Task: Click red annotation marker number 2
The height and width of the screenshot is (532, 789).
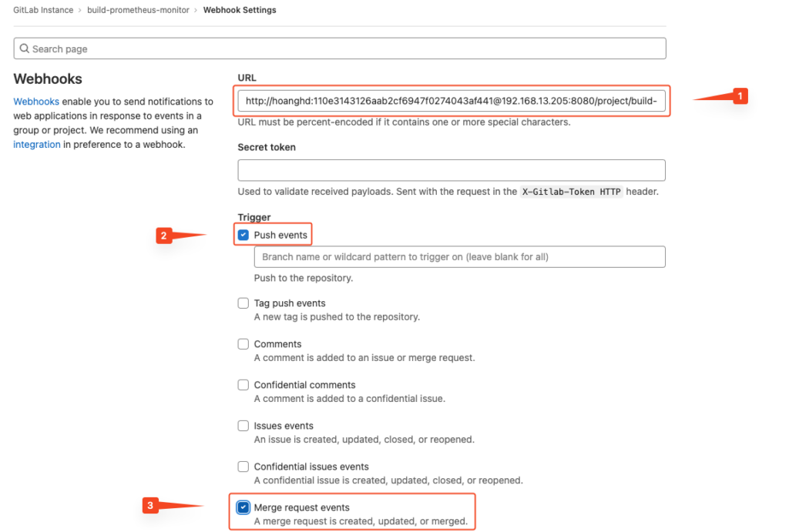Action: 164,236
